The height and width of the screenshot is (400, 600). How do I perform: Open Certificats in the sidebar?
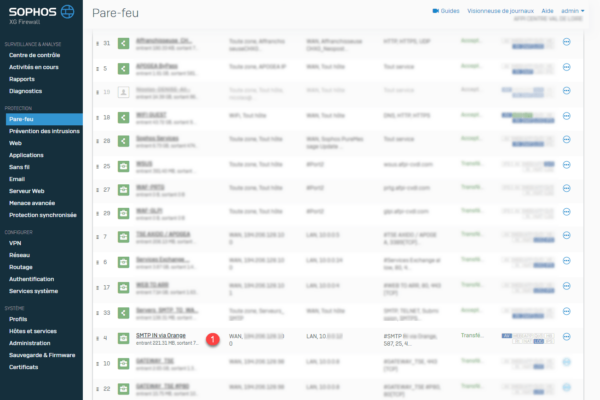[x=24, y=367]
